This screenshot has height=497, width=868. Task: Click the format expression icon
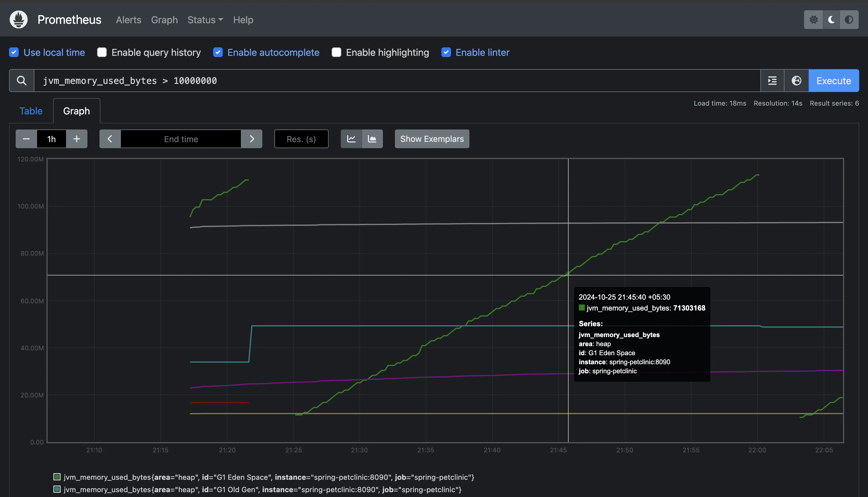point(772,81)
